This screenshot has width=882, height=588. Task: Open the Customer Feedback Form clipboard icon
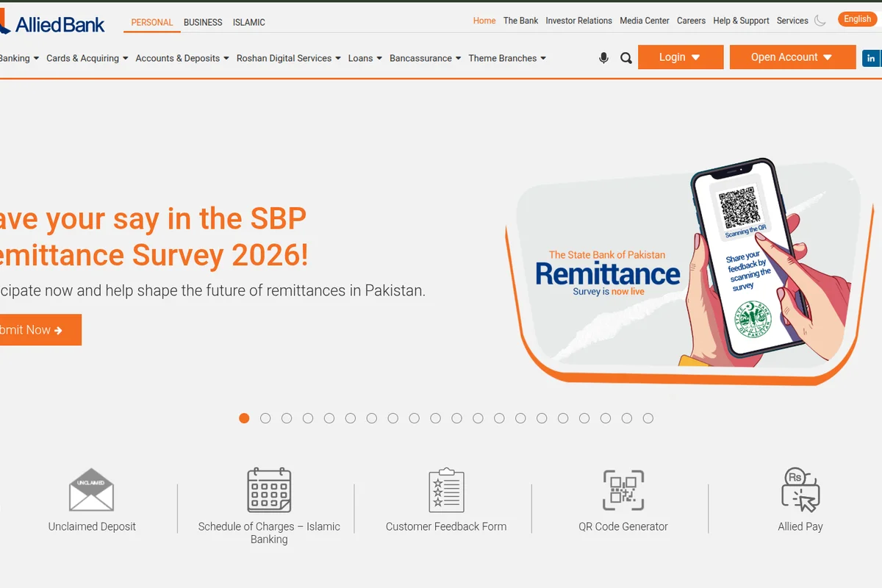[x=446, y=490]
